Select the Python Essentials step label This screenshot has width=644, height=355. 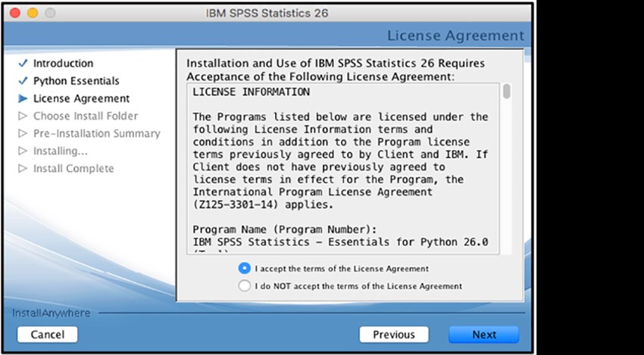tap(77, 81)
